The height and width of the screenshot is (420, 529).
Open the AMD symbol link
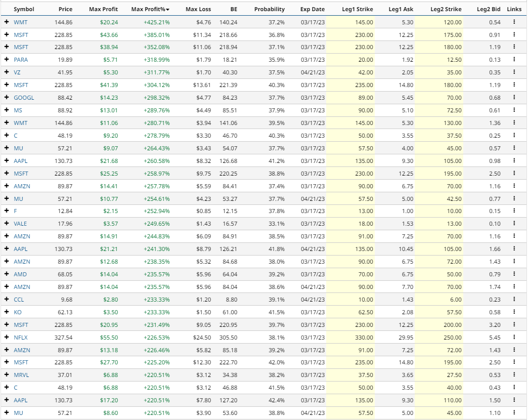coord(20,274)
